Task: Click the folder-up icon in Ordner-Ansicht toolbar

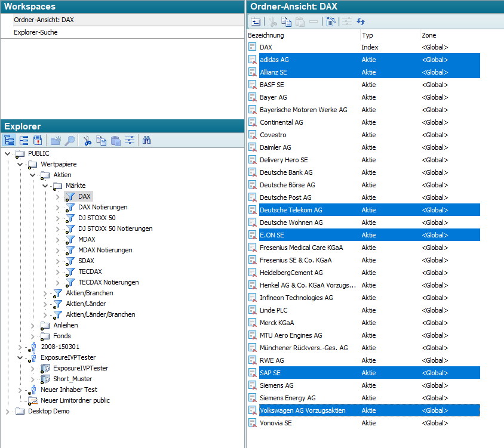Action: (x=256, y=21)
